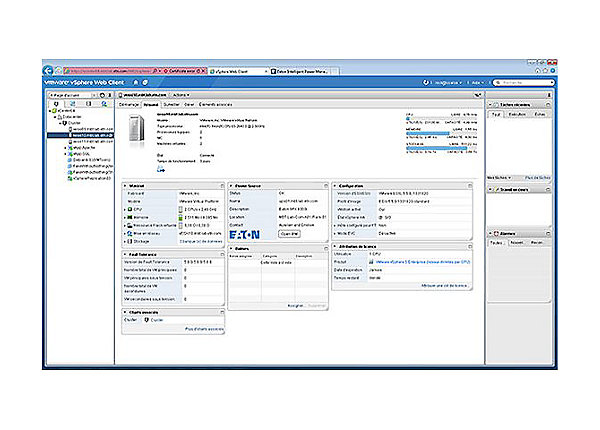The height and width of the screenshot is (430, 600).
Task: Open the Actions dropdown menu
Action: click(x=182, y=93)
